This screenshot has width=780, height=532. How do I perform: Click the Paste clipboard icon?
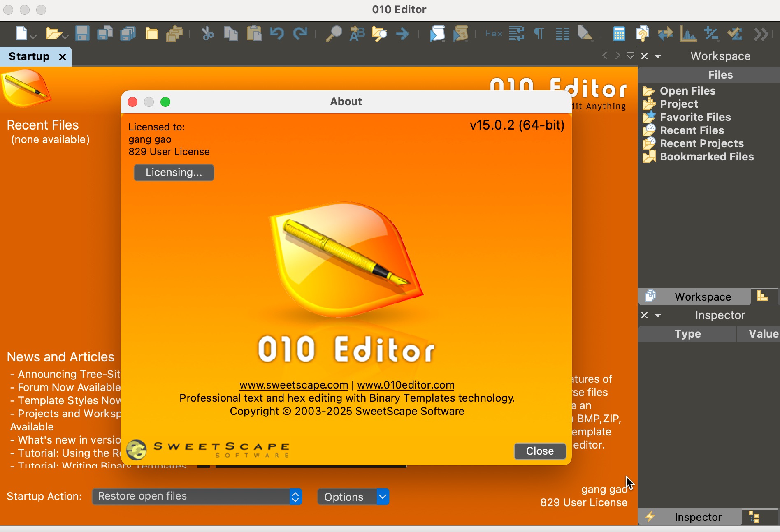(x=254, y=33)
